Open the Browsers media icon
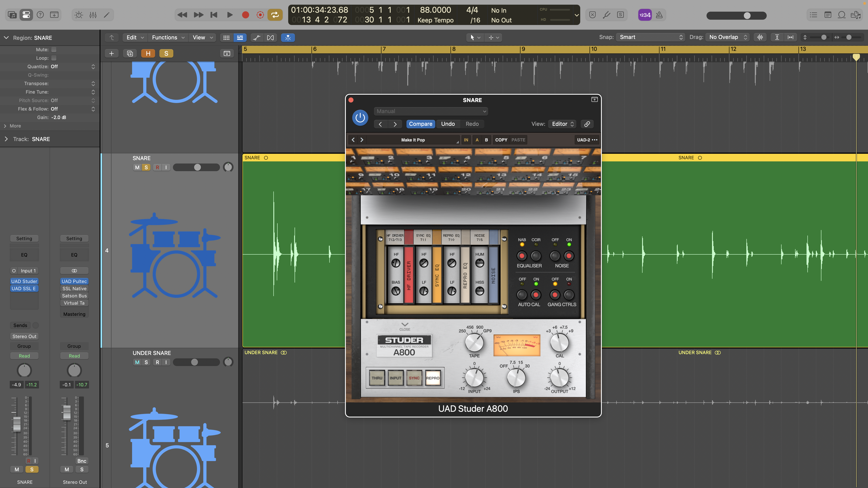Image resolution: width=868 pixels, height=488 pixels. pos(855,15)
